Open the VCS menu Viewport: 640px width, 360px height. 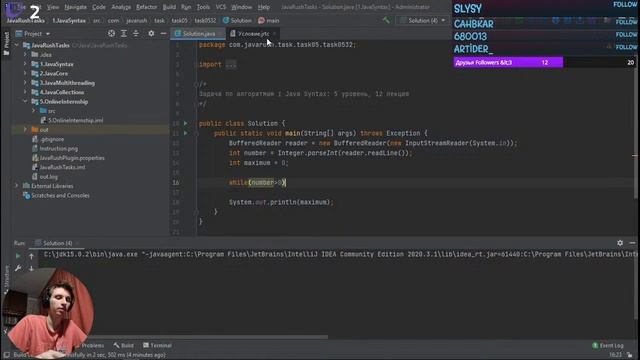(221, 7)
